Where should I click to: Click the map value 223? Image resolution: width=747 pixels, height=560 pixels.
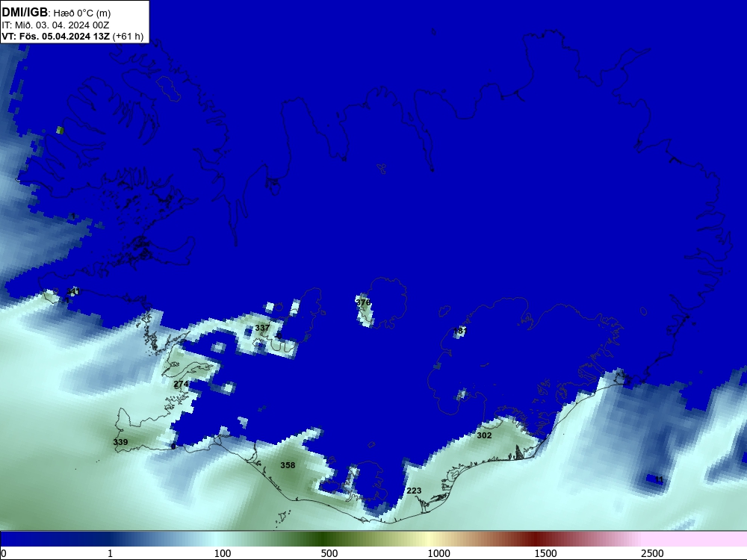(414, 491)
